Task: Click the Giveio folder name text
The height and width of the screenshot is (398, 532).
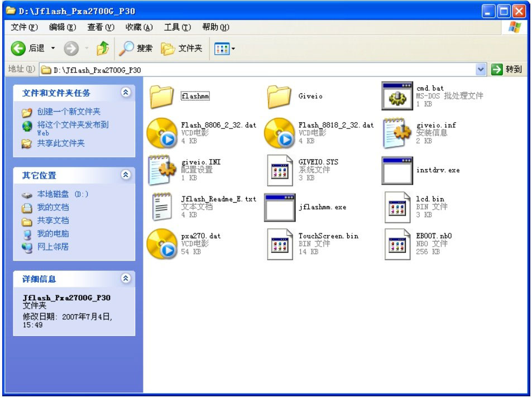Action: (x=310, y=96)
